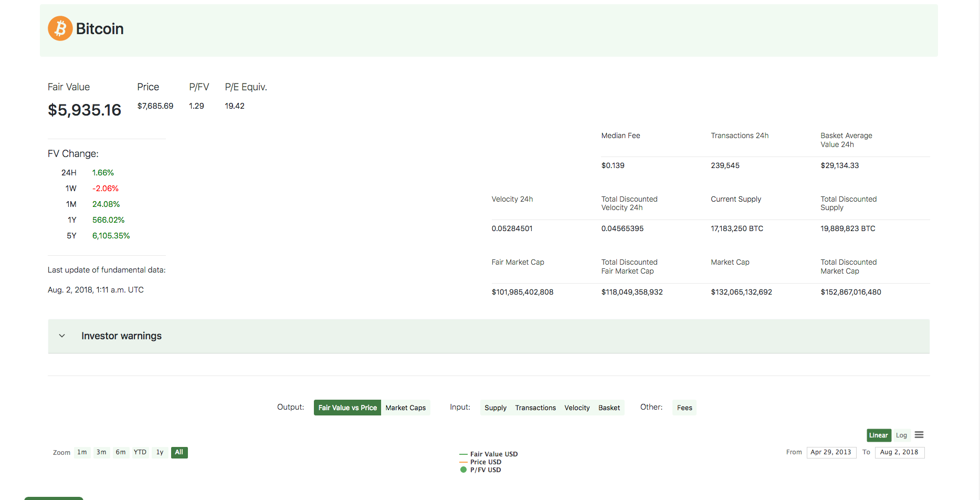
Task: Click the fair value $5,935.16
Action: click(85, 110)
